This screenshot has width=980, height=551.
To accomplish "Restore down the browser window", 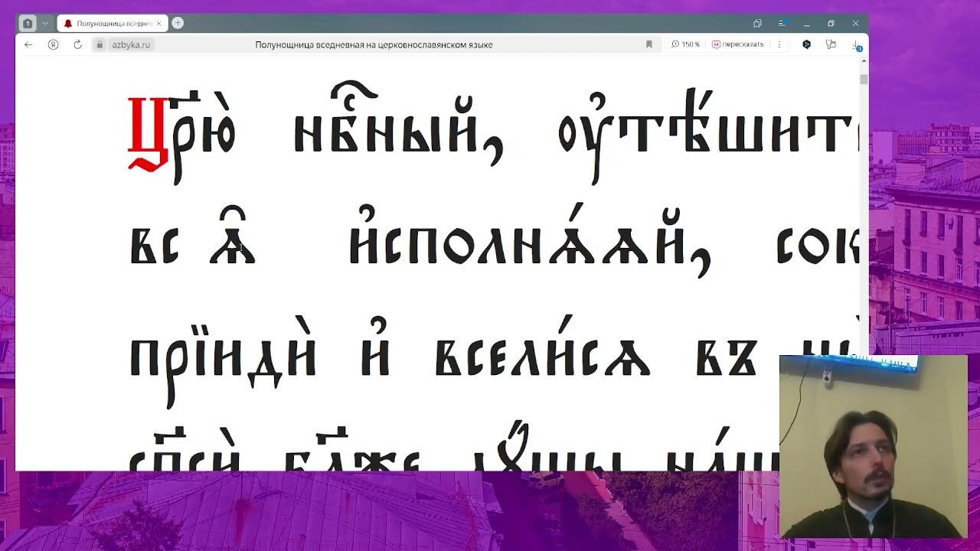I will tap(831, 23).
